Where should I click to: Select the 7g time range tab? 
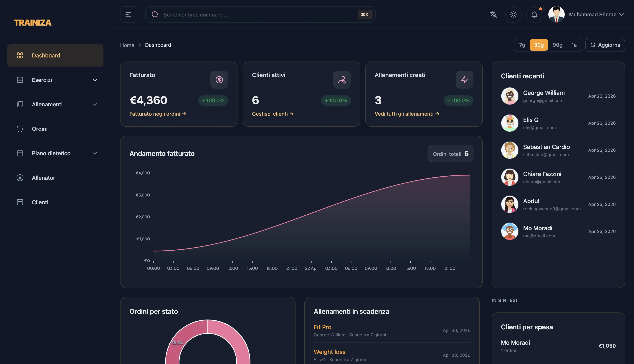(x=522, y=45)
